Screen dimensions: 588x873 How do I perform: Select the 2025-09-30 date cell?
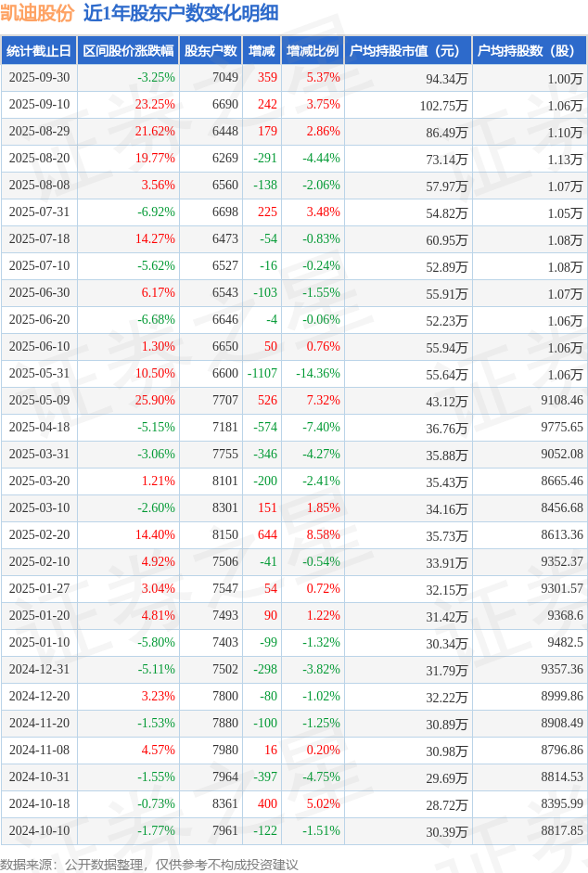tap(39, 78)
